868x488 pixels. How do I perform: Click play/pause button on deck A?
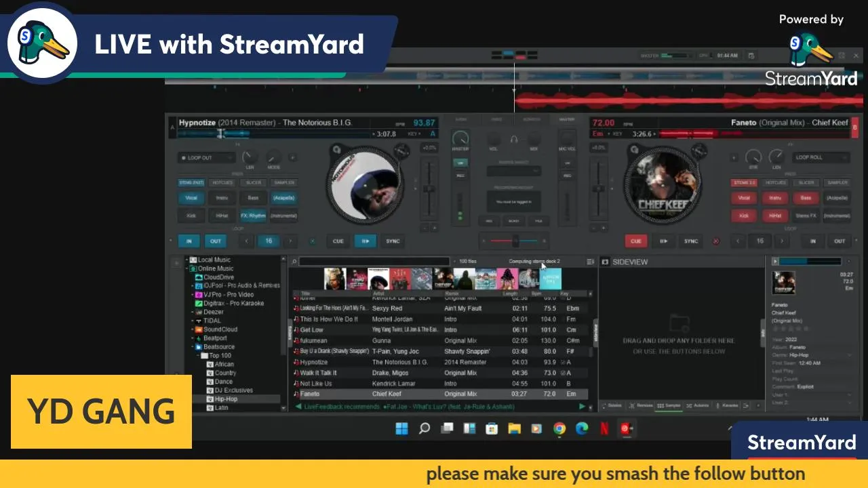coord(365,241)
